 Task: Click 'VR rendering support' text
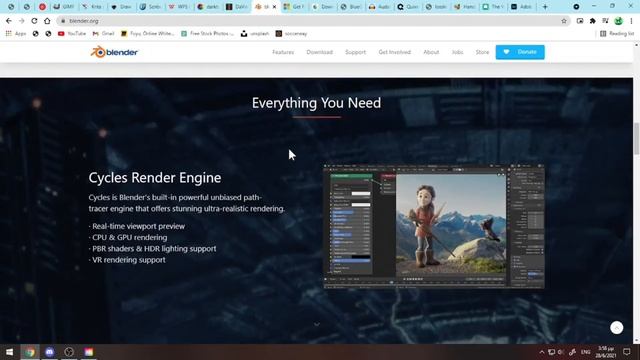coord(129,260)
